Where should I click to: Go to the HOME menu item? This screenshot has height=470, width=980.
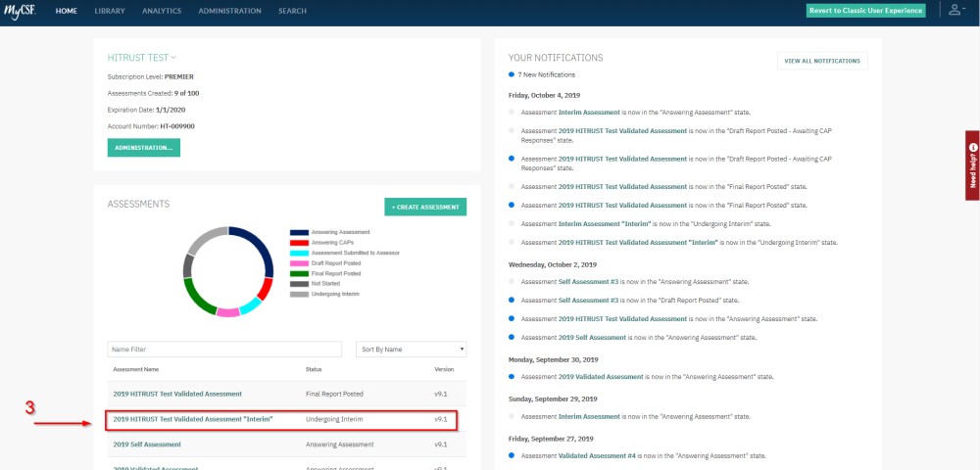67,11
